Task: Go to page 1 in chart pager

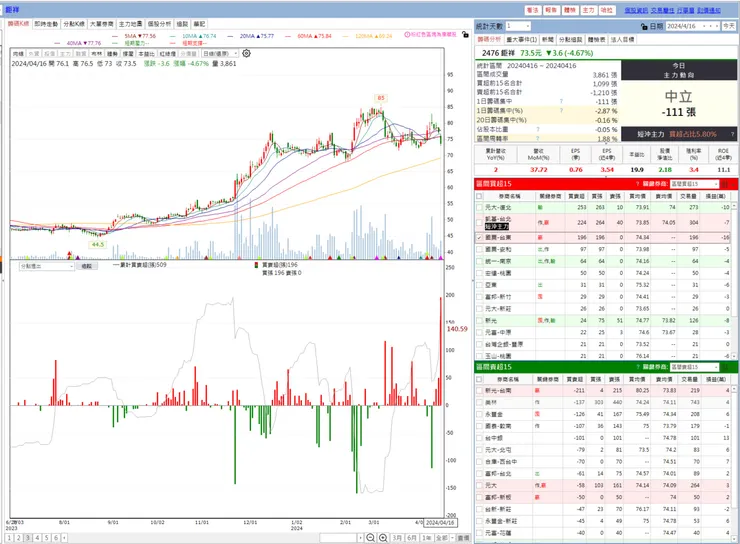Action: click(9, 538)
